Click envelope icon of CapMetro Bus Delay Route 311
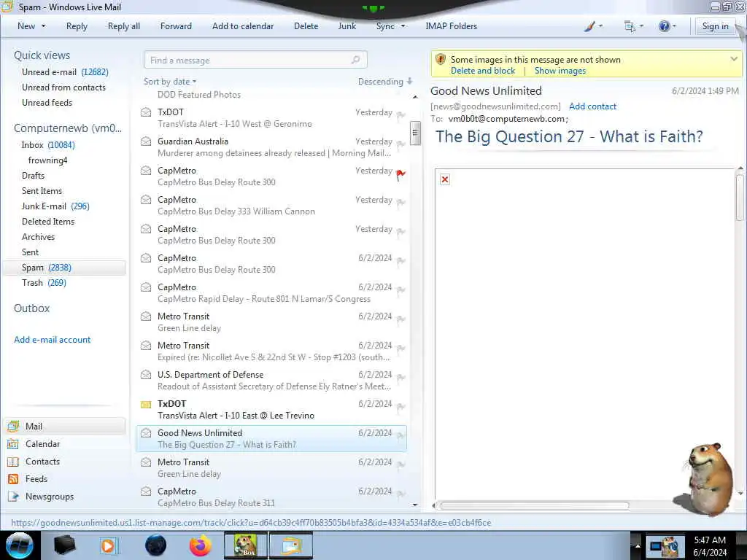The image size is (747, 560). tap(146, 491)
